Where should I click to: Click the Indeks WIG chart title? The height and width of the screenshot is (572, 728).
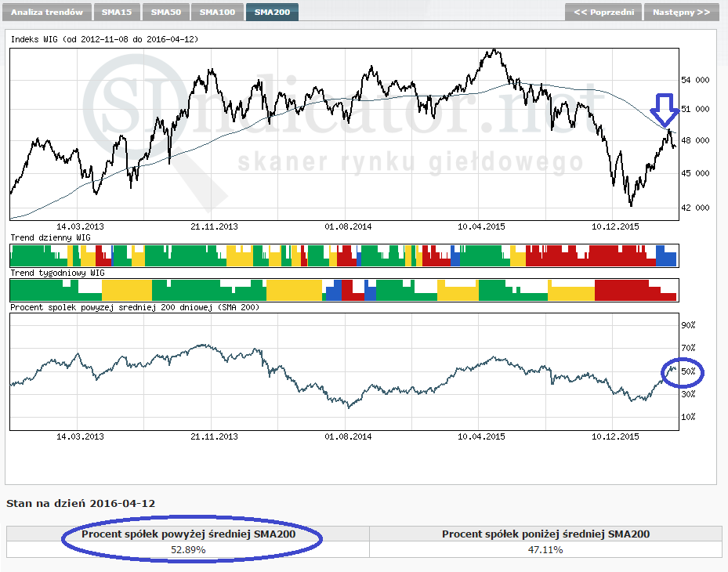(x=103, y=39)
